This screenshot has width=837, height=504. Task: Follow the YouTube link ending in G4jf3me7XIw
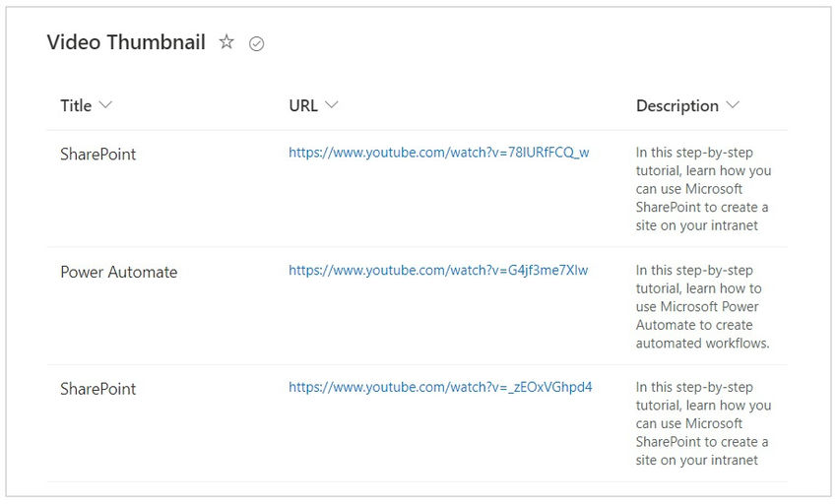[x=438, y=270]
